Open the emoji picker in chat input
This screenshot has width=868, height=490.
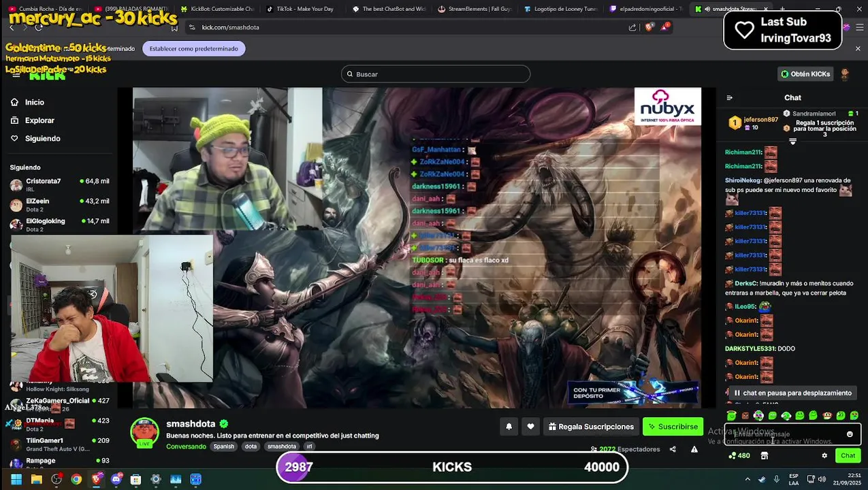coord(850,434)
